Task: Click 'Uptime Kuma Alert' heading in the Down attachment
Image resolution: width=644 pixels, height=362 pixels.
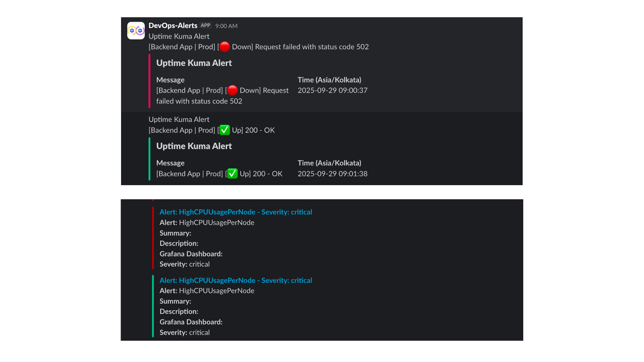Action: [x=194, y=63]
